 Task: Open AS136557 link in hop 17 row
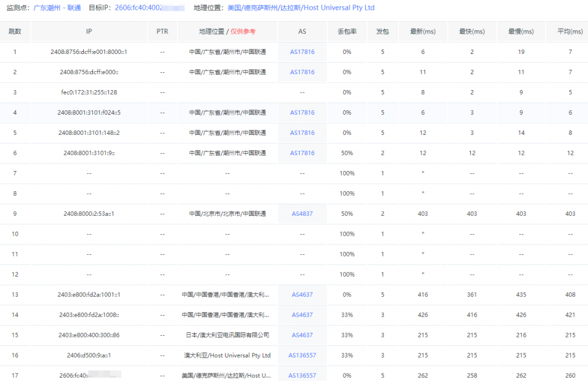pyautogui.click(x=302, y=375)
